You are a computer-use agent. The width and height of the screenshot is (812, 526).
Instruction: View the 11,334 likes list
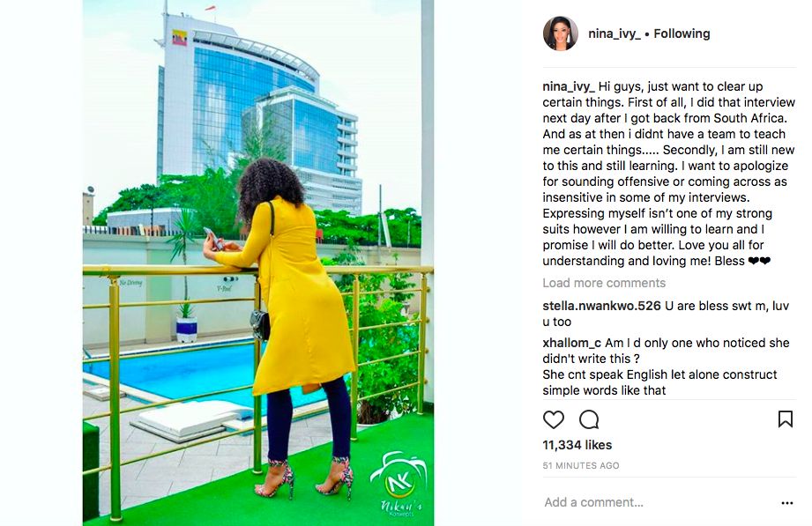577,445
